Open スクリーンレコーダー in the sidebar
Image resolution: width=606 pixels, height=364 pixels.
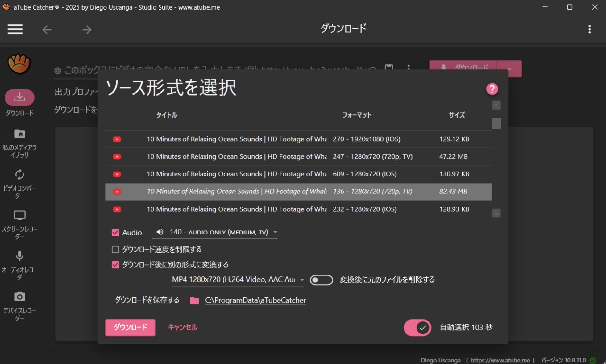[19, 225]
